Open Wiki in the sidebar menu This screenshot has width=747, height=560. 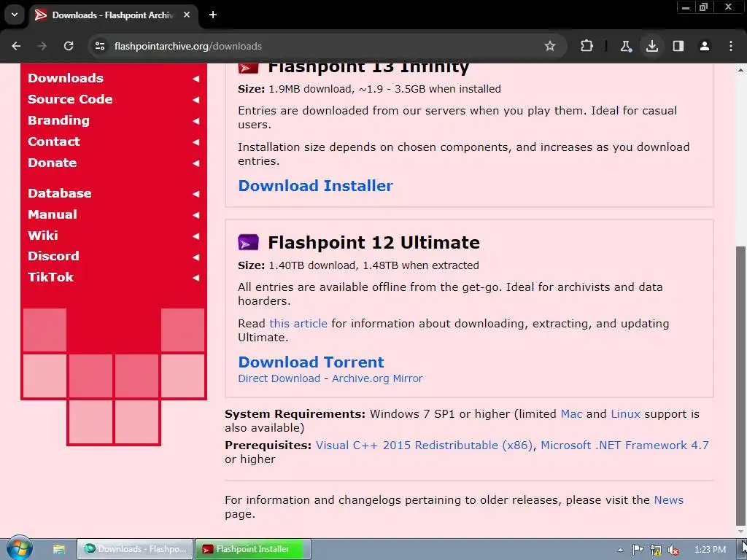click(x=43, y=236)
